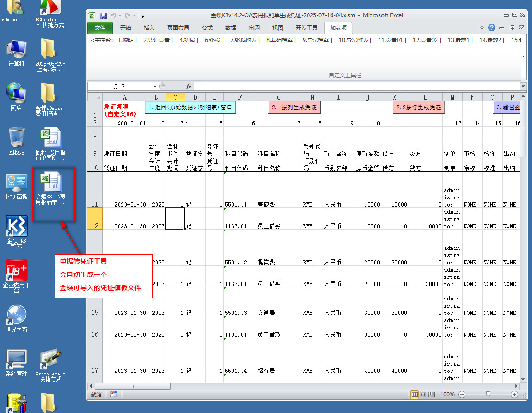Image resolution: width=532 pixels, height=413 pixels.
Task: Switch to Page Layout view icon
Action: (423, 394)
